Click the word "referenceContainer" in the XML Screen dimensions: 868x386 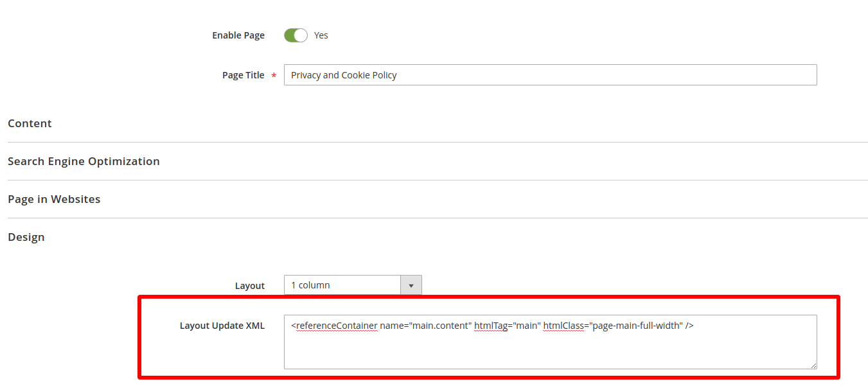coord(337,326)
